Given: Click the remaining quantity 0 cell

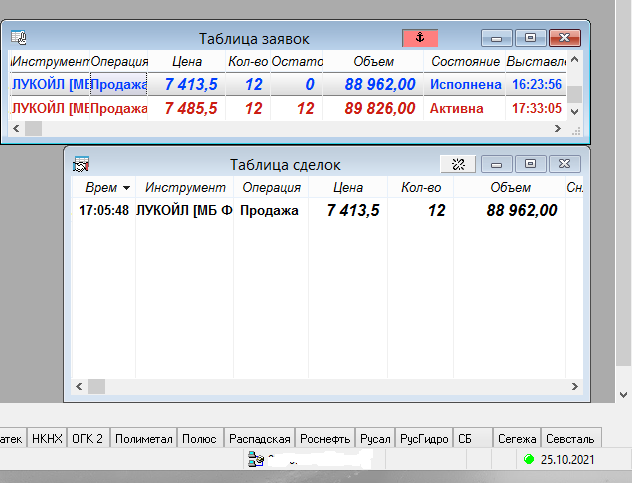Looking at the screenshot, I should coord(297,84).
